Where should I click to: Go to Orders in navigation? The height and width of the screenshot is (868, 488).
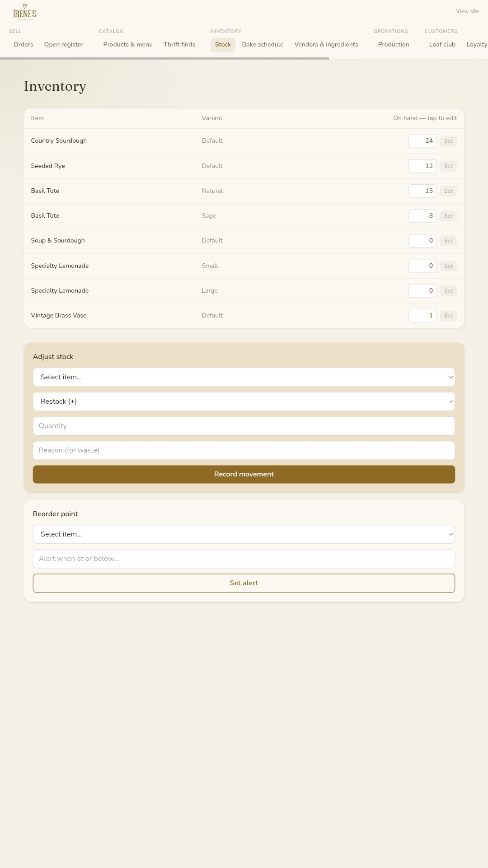23,44
